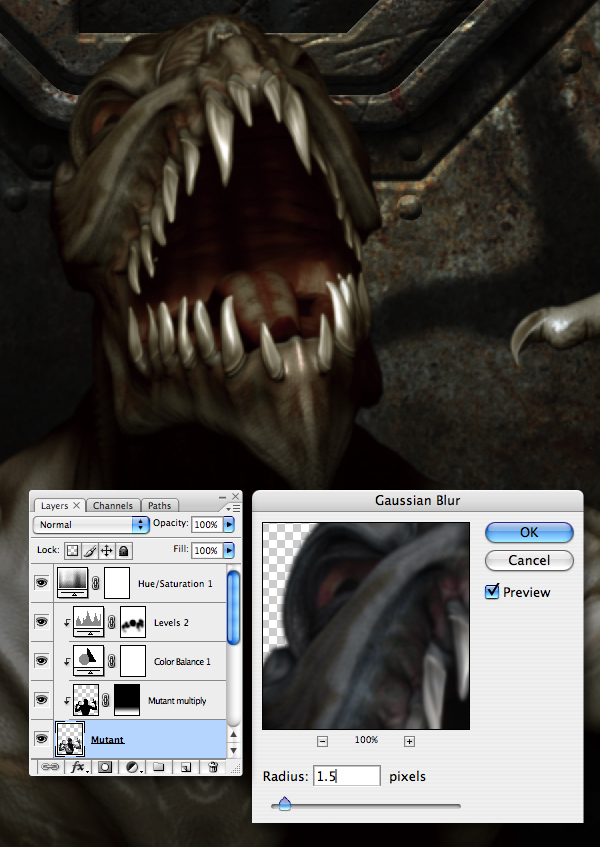Hide the Mutant layer

(42, 738)
